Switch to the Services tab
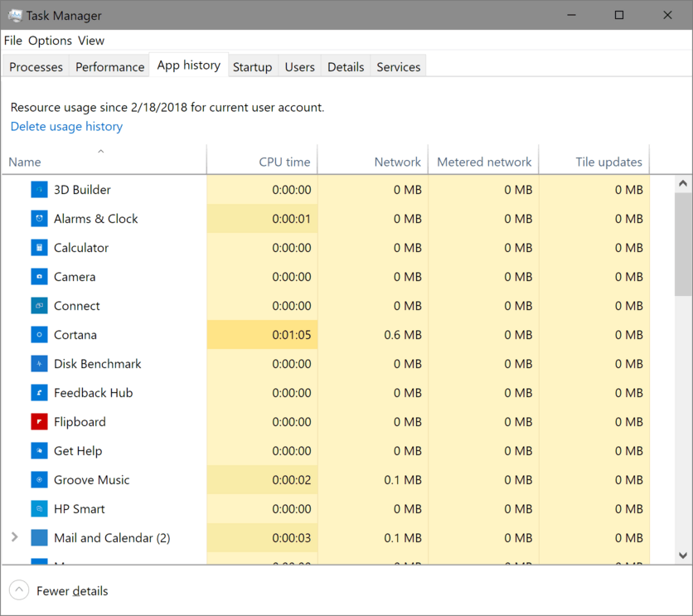The height and width of the screenshot is (616, 693). [398, 66]
